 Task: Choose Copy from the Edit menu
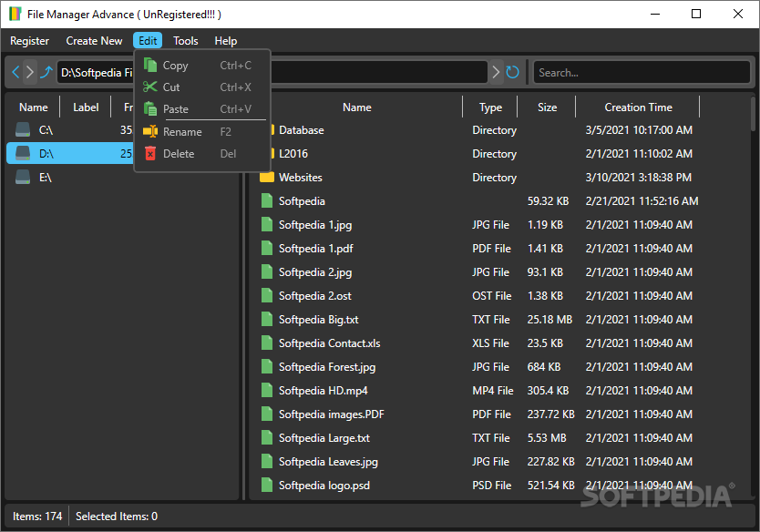tap(202, 65)
